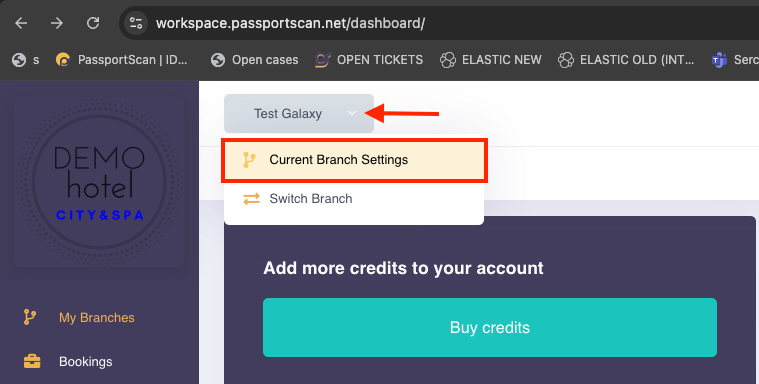Click the browser forward arrow
The height and width of the screenshot is (384, 759).
[57, 23]
